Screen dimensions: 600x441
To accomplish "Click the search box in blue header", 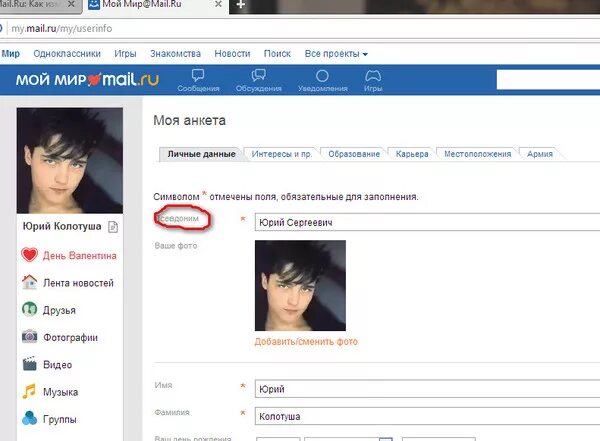I will point(548,80).
